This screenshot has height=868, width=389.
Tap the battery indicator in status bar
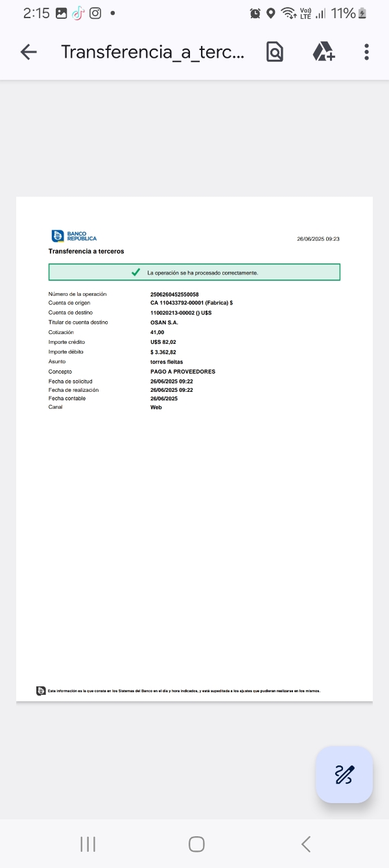tap(362, 13)
